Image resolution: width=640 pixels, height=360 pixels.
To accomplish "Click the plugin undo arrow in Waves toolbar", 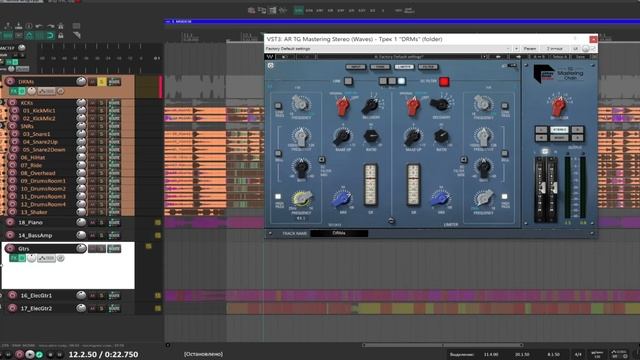I will point(284,57).
